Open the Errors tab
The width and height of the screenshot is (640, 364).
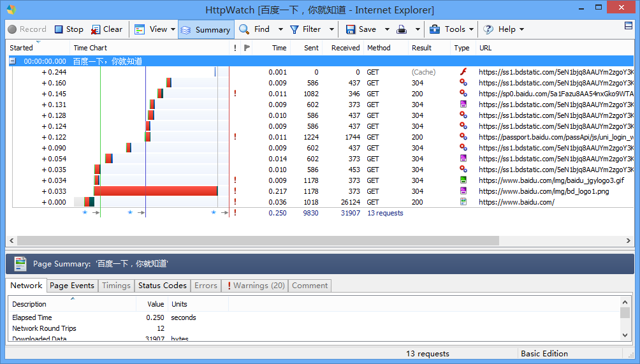tap(206, 286)
